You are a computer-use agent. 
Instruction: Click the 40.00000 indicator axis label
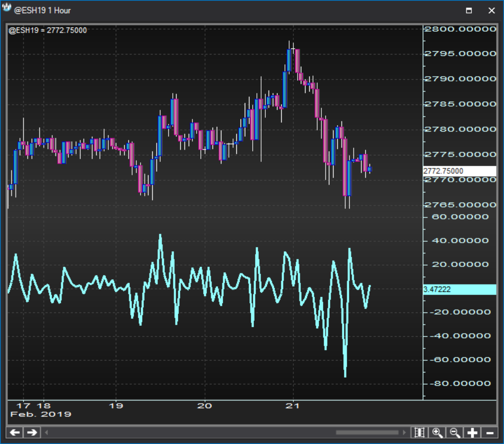tap(460, 240)
